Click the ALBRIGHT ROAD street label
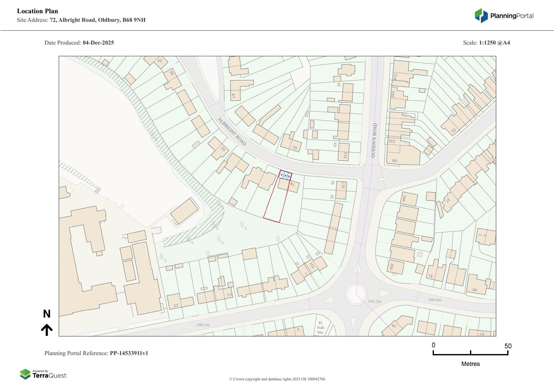The height and width of the screenshot is (392, 554). (232, 131)
